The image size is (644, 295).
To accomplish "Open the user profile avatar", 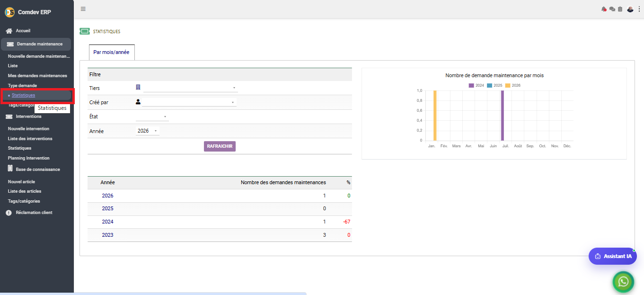I will click(x=630, y=9).
